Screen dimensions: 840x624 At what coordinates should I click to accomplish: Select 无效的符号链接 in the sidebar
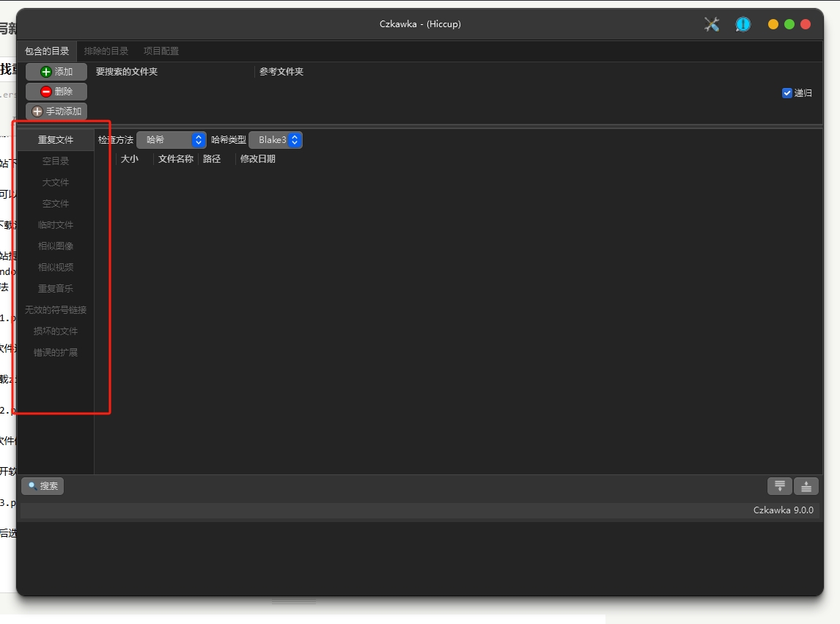click(x=56, y=310)
